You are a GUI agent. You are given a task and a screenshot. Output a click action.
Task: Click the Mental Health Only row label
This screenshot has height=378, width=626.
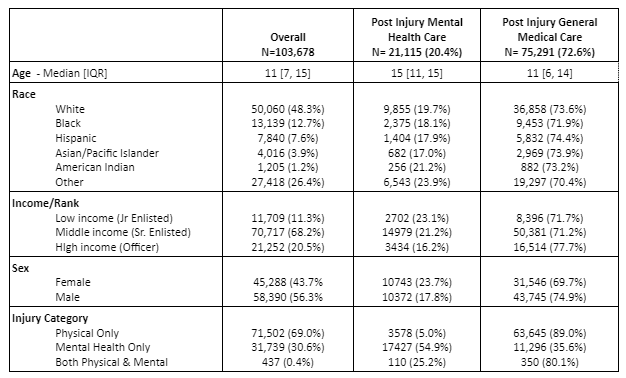coord(103,347)
